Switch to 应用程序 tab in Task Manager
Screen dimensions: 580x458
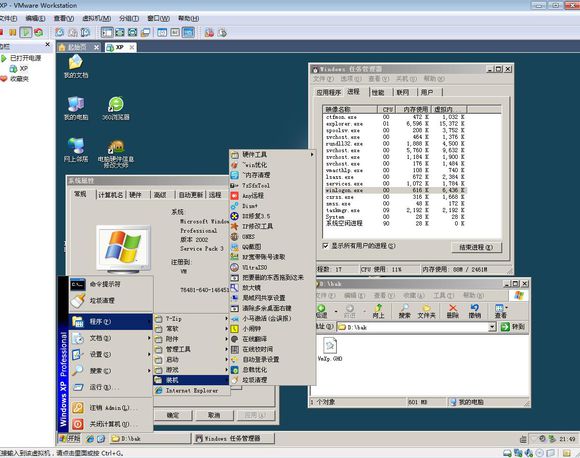point(328,92)
